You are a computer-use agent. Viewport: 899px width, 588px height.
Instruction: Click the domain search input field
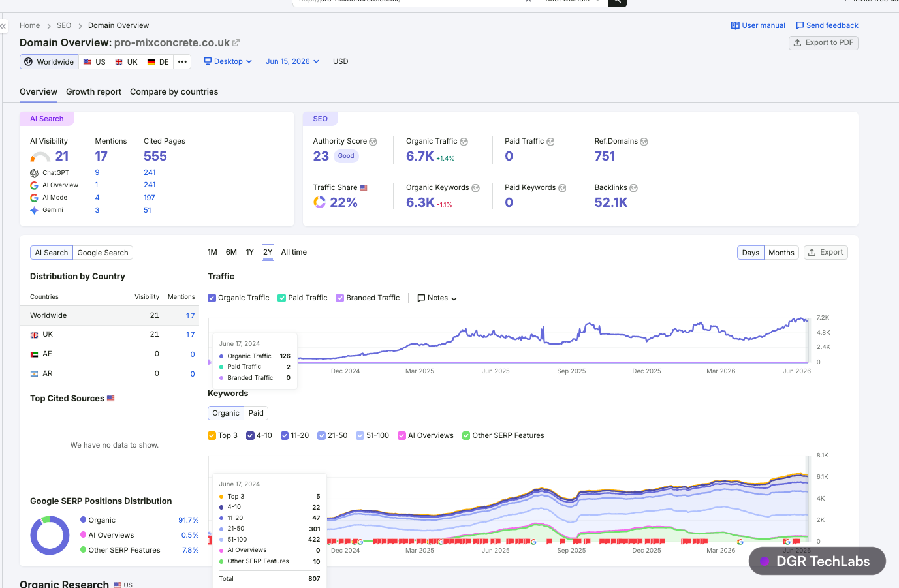[x=415, y=2]
